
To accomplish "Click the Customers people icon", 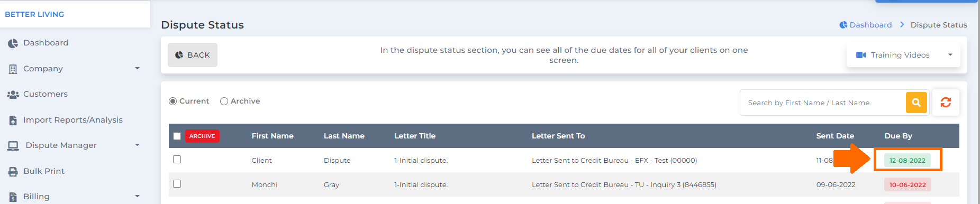I will (13, 95).
